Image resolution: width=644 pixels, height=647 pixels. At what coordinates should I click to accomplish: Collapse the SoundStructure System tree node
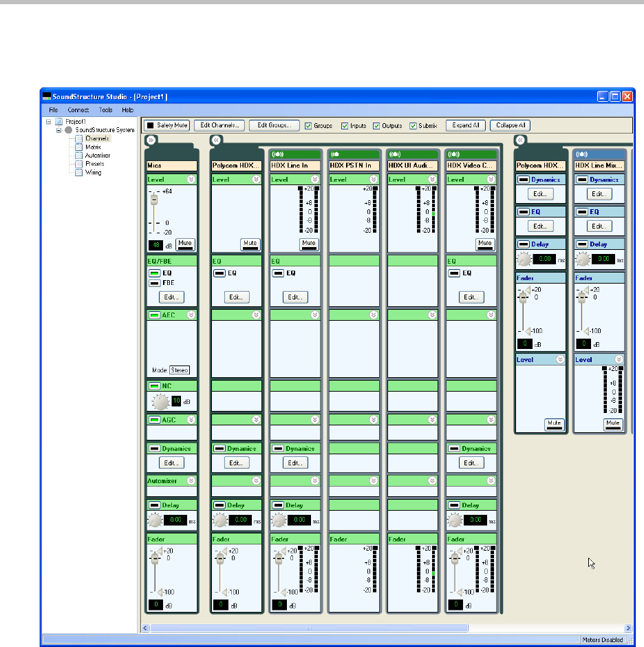(59, 129)
